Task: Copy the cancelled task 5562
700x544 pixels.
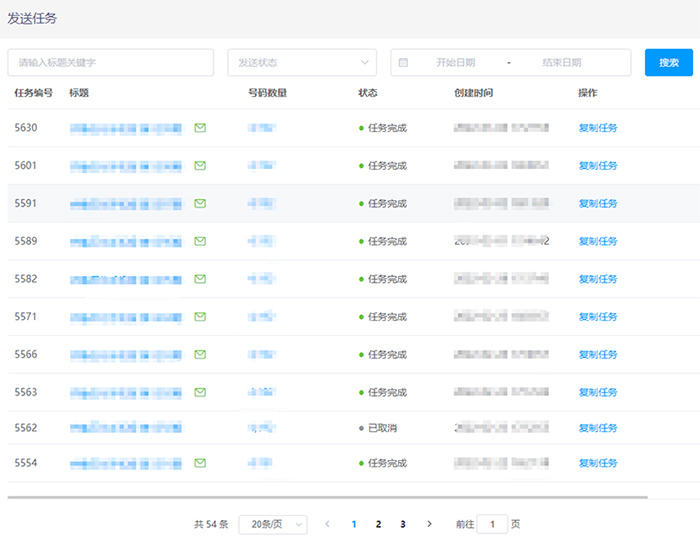Action: (x=598, y=428)
